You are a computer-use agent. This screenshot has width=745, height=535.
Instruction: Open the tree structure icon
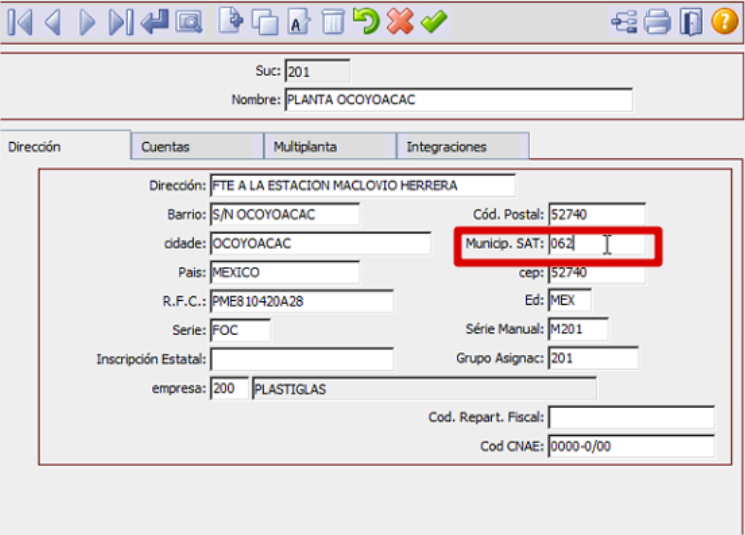624,22
